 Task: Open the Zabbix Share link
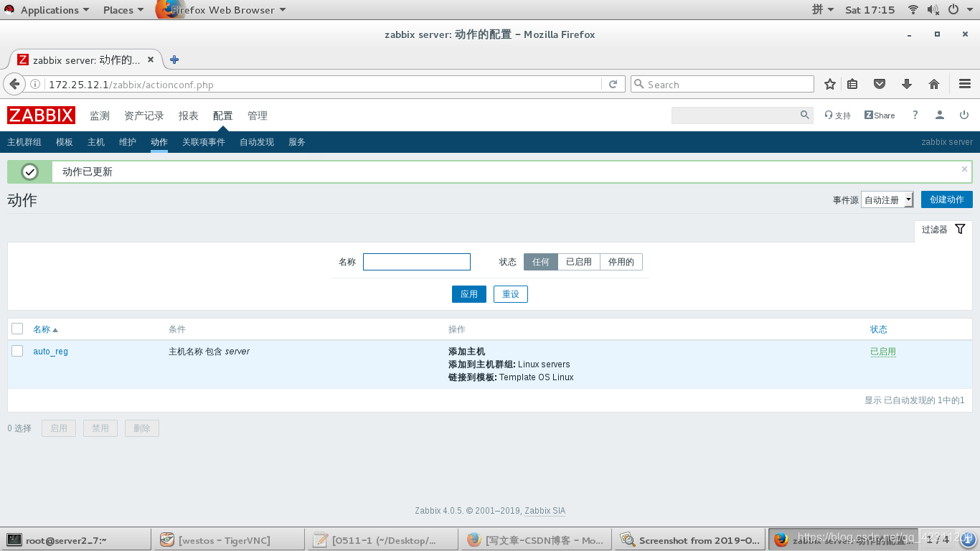(880, 116)
